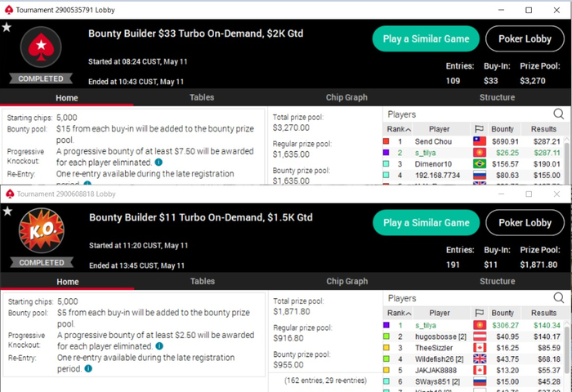Select Dimenor10 player row
Screen dimensions: 572x392
point(473,163)
